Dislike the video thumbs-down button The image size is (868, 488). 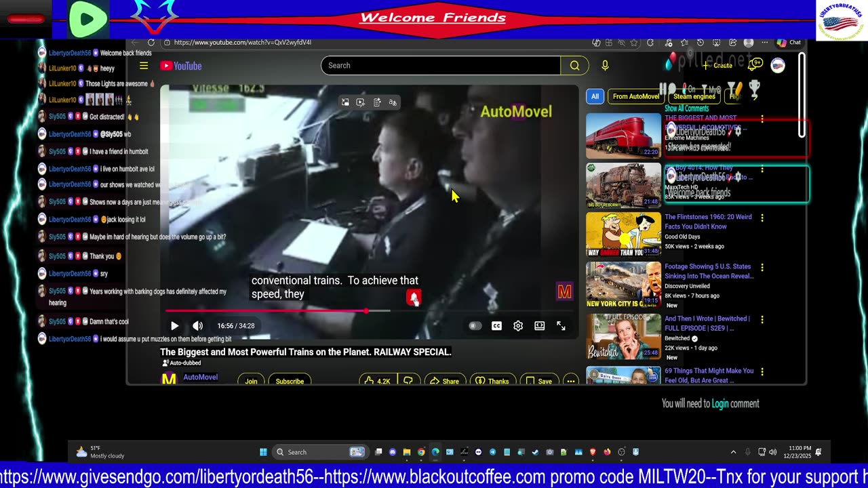pos(408,381)
